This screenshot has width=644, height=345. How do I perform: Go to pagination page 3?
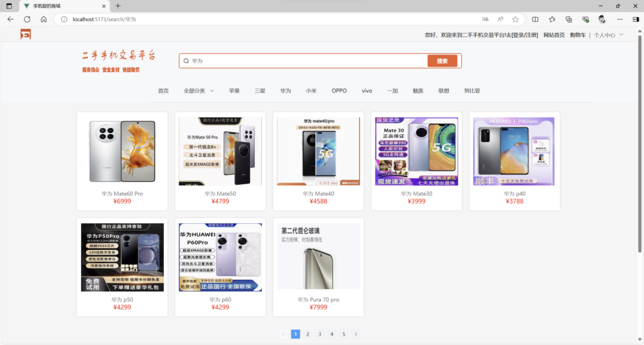pos(320,334)
